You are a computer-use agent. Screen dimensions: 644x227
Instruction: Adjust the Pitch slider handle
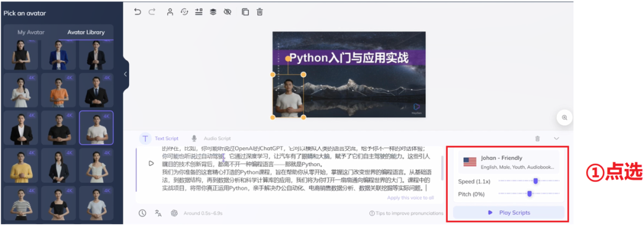530,194
